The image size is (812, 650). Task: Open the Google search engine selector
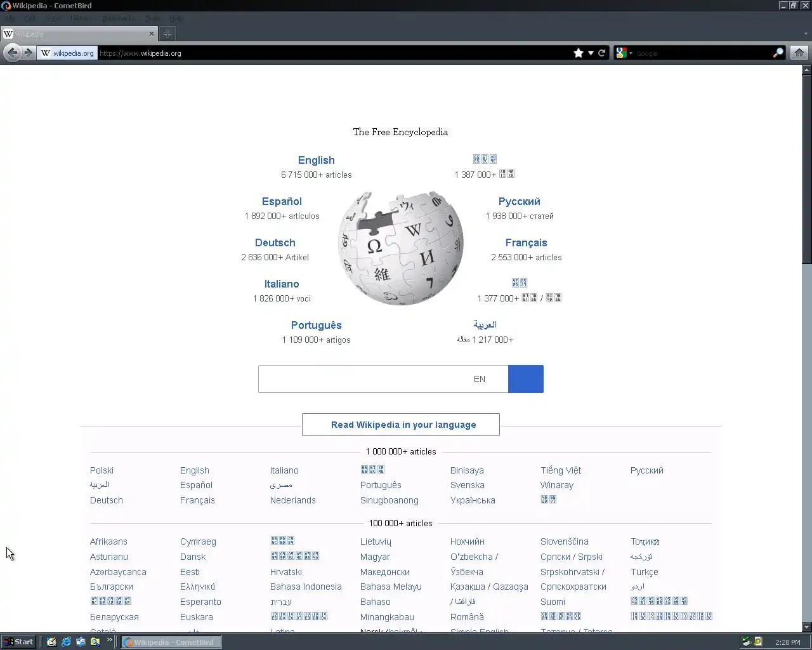624,53
